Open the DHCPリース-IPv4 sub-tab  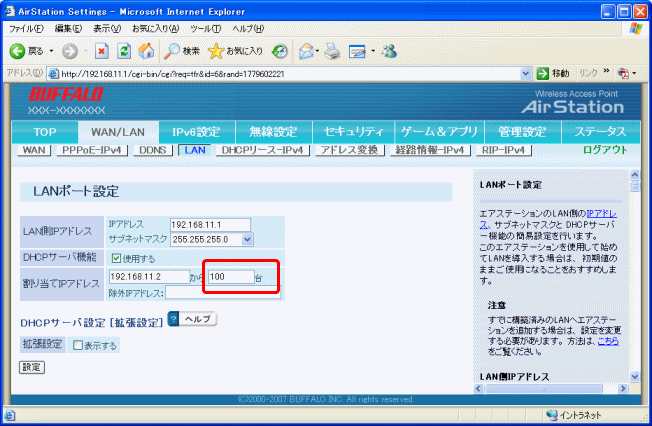tap(261, 150)
